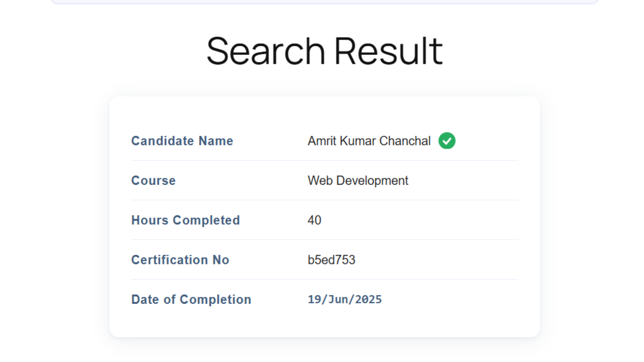644x362 pixels.
Task: Select certification number b5ed753
Action: coord(331,260)
